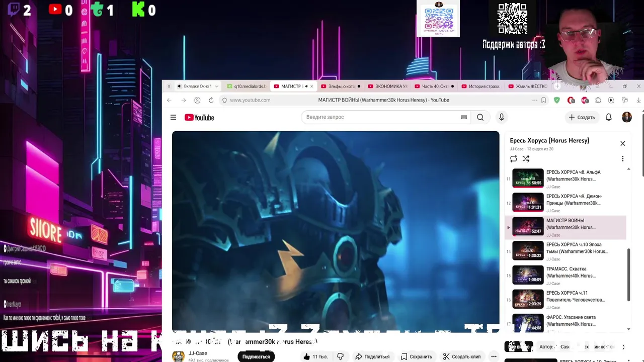Expand the Вкладки Окно 1 tab group dropdown
This screenshot has height=362, width=644.
pyautogui.click(x=216, y=86)
